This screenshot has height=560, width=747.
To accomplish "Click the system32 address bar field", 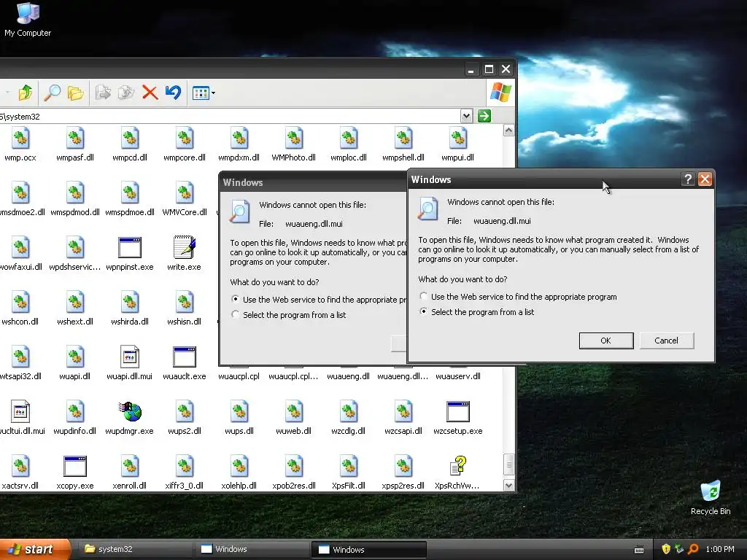I will (x=230, y=116).
